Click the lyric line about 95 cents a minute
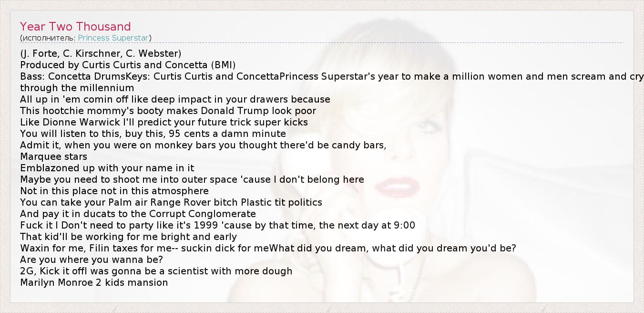This screenshot has height=313, width=644. [153, 134]
